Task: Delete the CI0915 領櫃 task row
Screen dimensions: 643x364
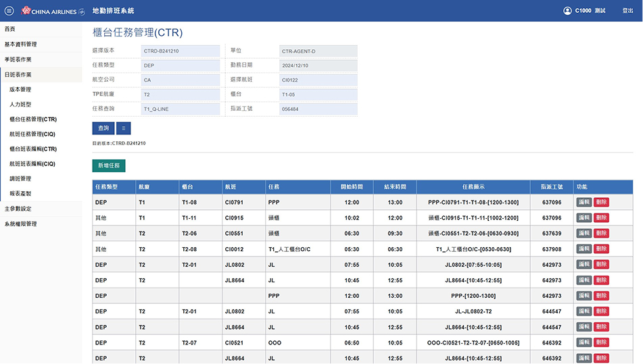Action: coord(601,217)
